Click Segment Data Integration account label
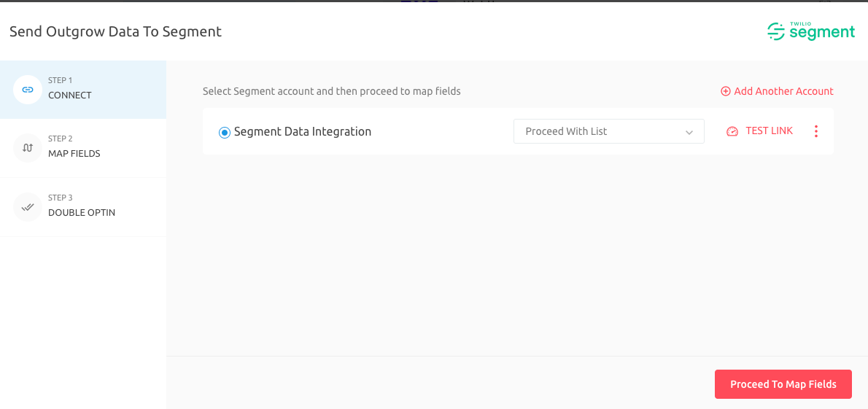 click(x=302, y=132)
